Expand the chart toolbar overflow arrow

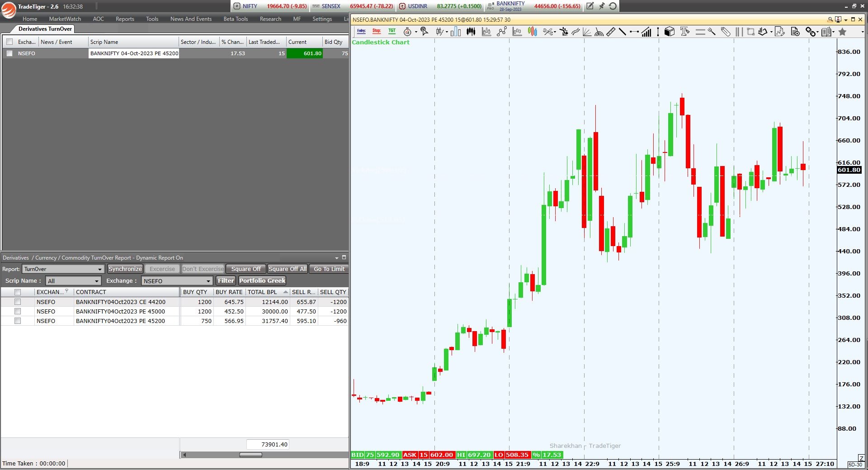(863, 32)
